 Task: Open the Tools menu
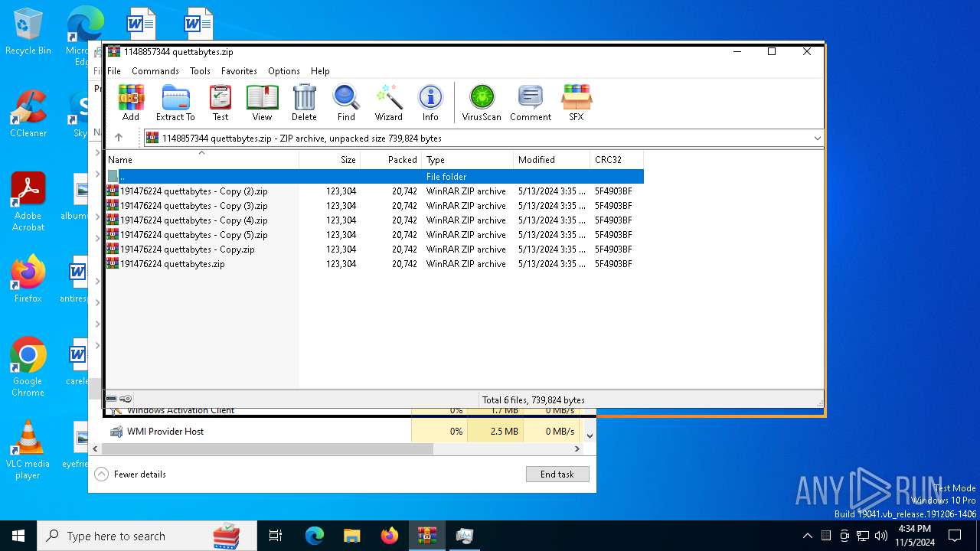tap(200, 70)
